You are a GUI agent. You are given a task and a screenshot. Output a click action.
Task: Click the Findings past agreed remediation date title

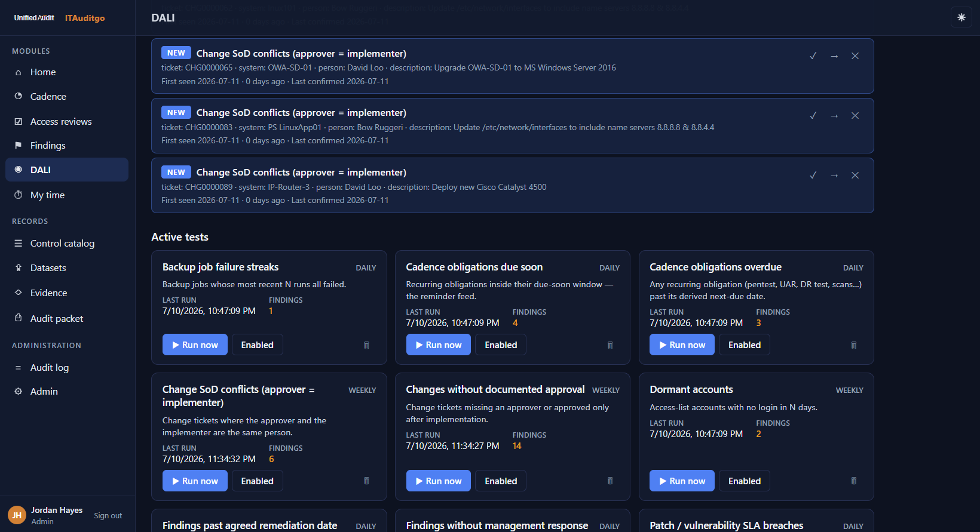tap(250, 525)
